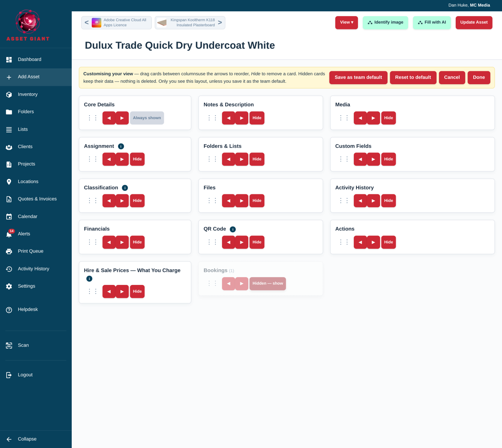The height and width of the screenshot is (448, 502).
Task: Move Files card right with arrow
Action: coord(242,201)
